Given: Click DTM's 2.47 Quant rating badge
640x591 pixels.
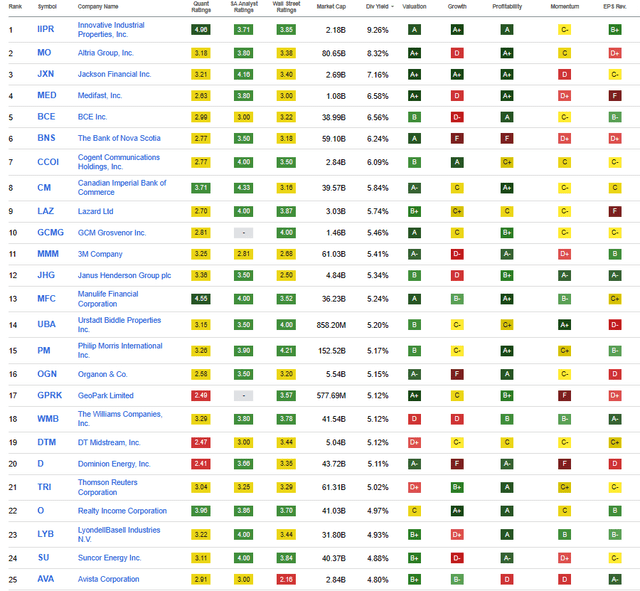Looking at the screenshot, I should coord(201,442).
